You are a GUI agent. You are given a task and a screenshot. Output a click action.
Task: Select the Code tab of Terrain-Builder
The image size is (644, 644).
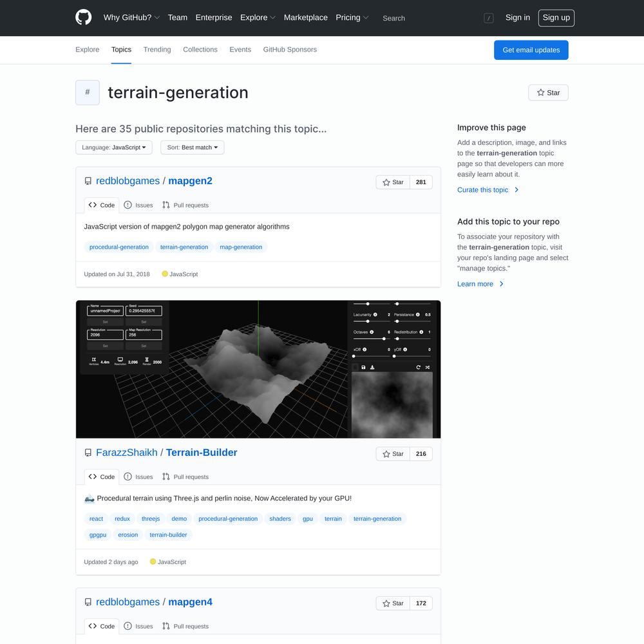click(x=102, y=477)
